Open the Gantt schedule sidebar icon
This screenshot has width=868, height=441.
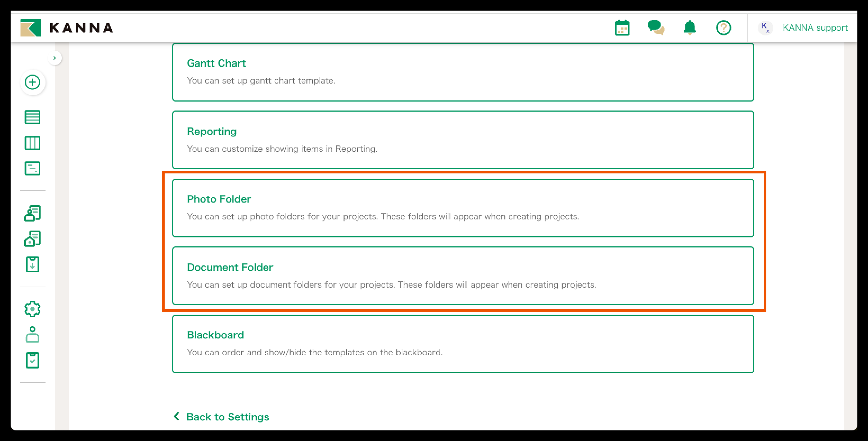click(33, 169)
